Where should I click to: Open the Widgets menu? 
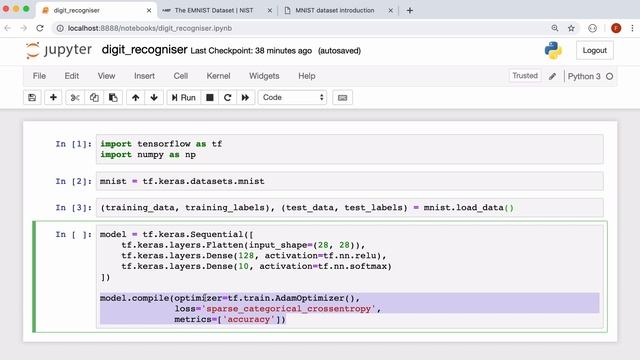coord(264,76)
